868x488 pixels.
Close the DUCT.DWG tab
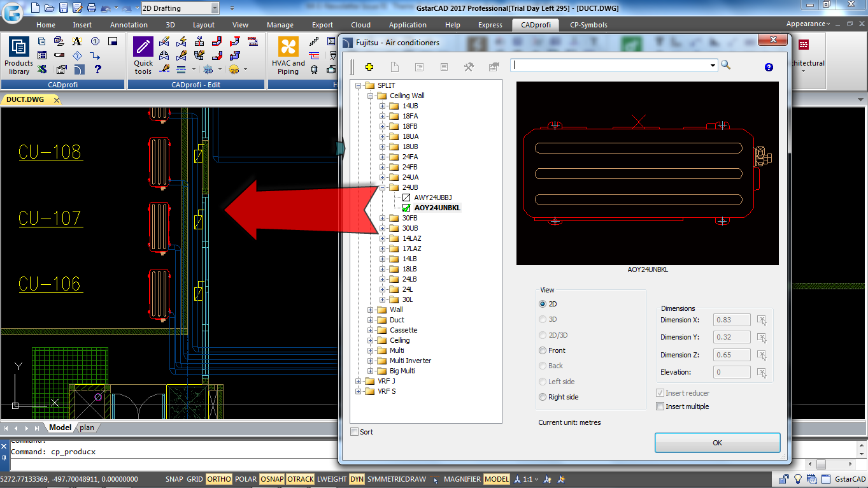pos(56,100)
